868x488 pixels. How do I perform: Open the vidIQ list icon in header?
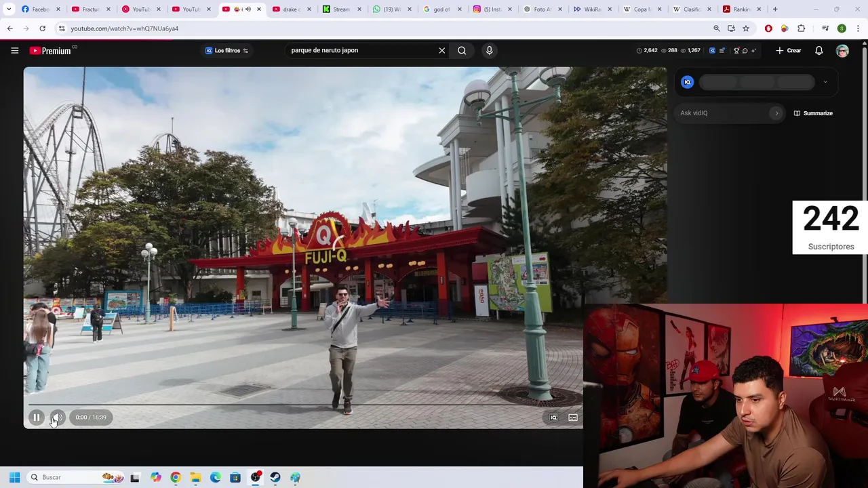[x=722, y=50]
